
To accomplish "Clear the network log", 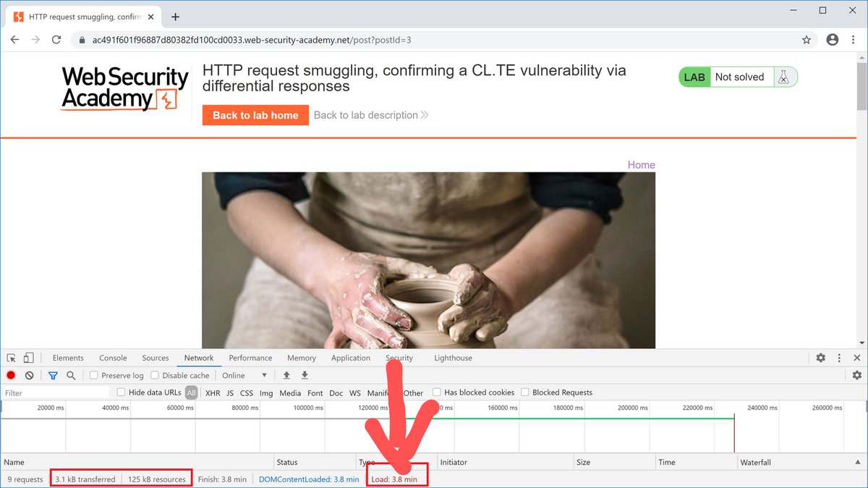I will [x=29, y=375].
